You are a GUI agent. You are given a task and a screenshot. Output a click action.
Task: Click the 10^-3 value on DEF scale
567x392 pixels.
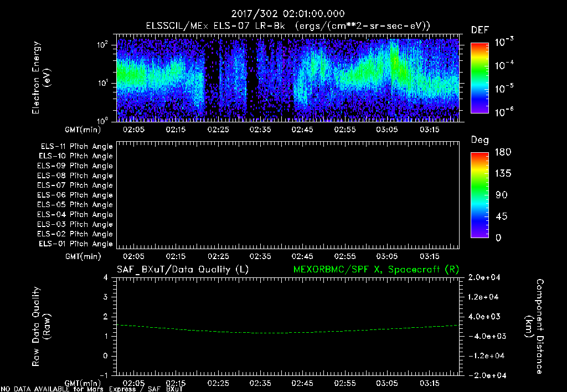(x=504, y=42)
